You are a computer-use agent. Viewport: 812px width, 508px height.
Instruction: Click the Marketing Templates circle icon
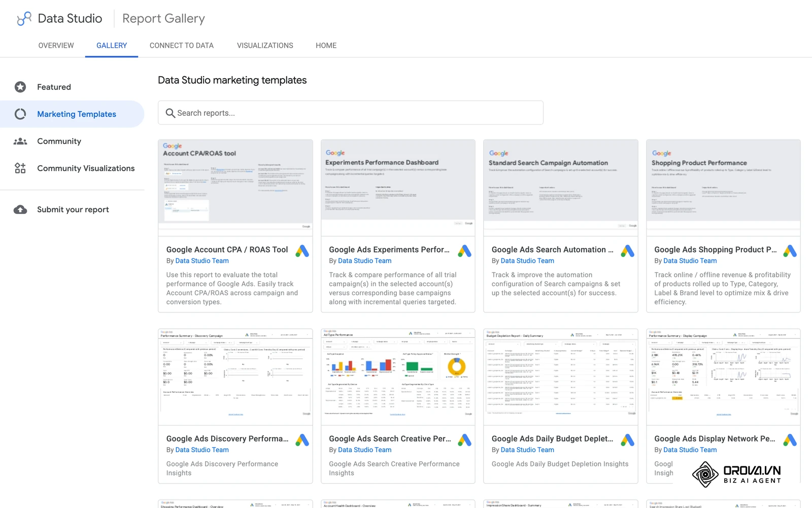(20, 114)
